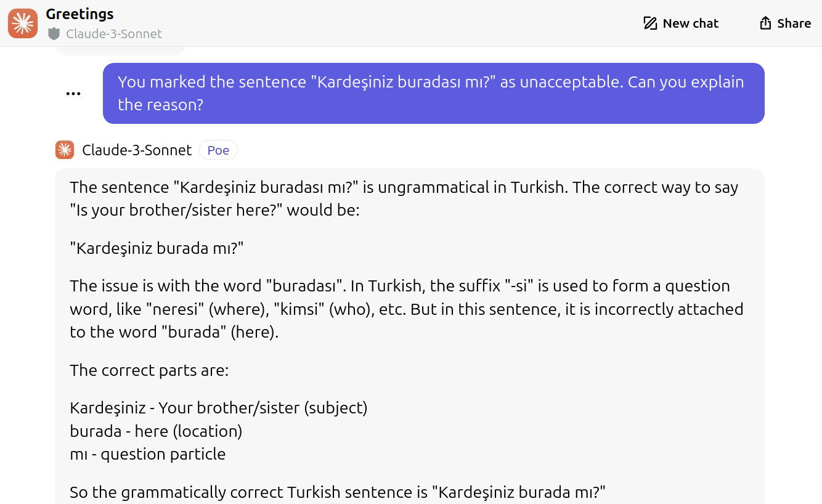Open the three-dot menu beside the user message

73,94
